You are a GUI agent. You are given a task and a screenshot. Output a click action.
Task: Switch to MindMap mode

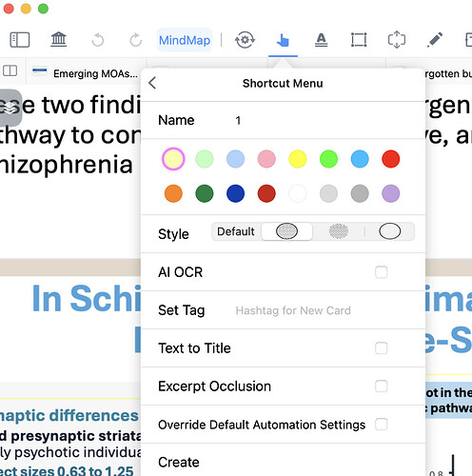[x=185, y=40]
